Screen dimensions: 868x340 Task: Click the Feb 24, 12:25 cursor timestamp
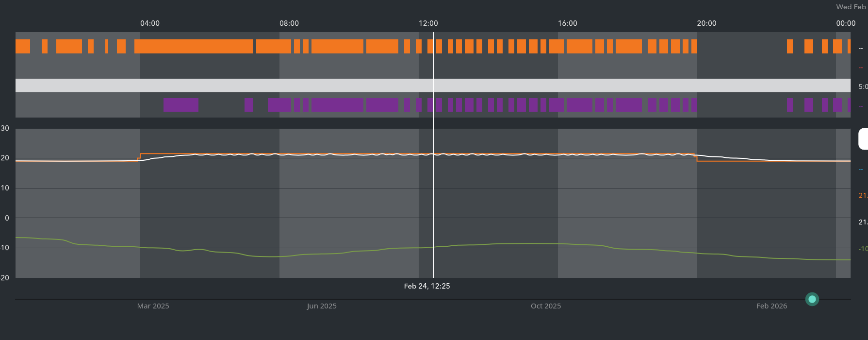tap(426, 286)
